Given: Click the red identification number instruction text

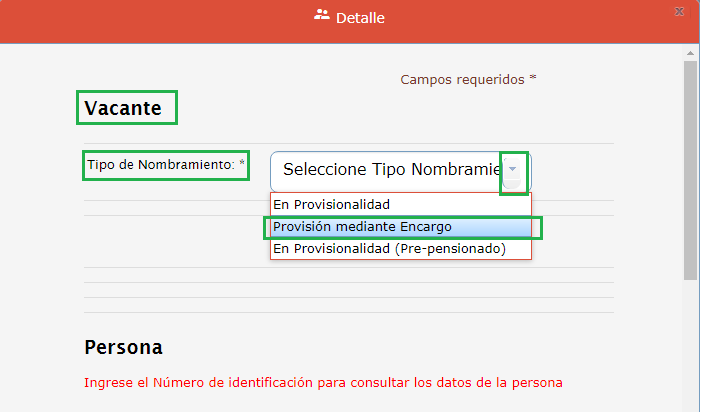Looking at the screenshot, I should pos(323,382).
